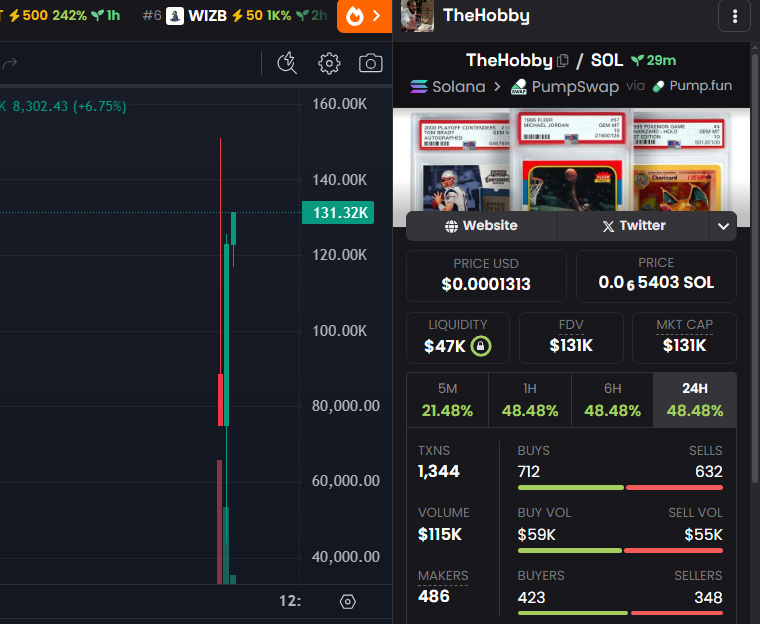Click the redo arrow in chart toolbar
Viewport: 760px width, 624px height.
(10, 63)
